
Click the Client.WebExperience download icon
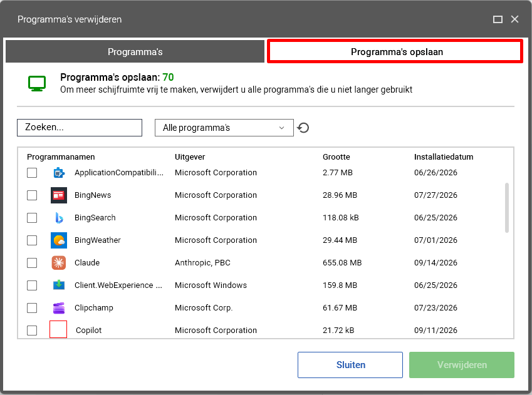pos(59,285)
